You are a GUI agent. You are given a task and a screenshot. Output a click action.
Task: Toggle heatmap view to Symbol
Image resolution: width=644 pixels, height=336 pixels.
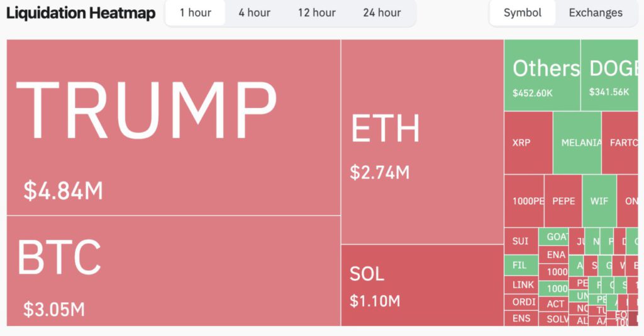[523, 13]
